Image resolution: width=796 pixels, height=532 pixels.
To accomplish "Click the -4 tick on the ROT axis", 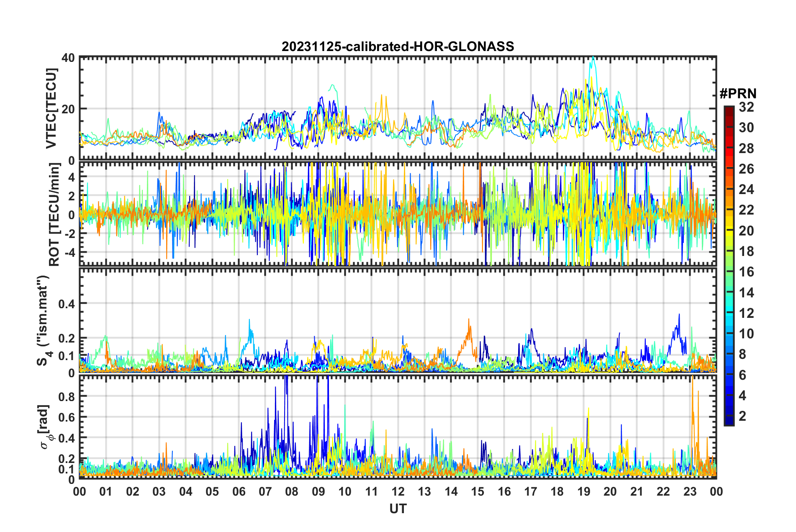I will click(69, 253).
